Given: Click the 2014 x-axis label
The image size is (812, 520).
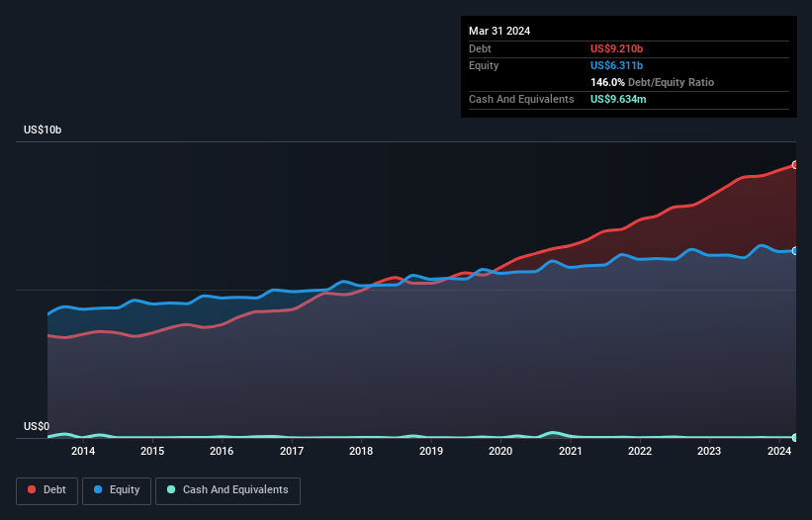Looking at the screenshot, I should click(83, 451).
